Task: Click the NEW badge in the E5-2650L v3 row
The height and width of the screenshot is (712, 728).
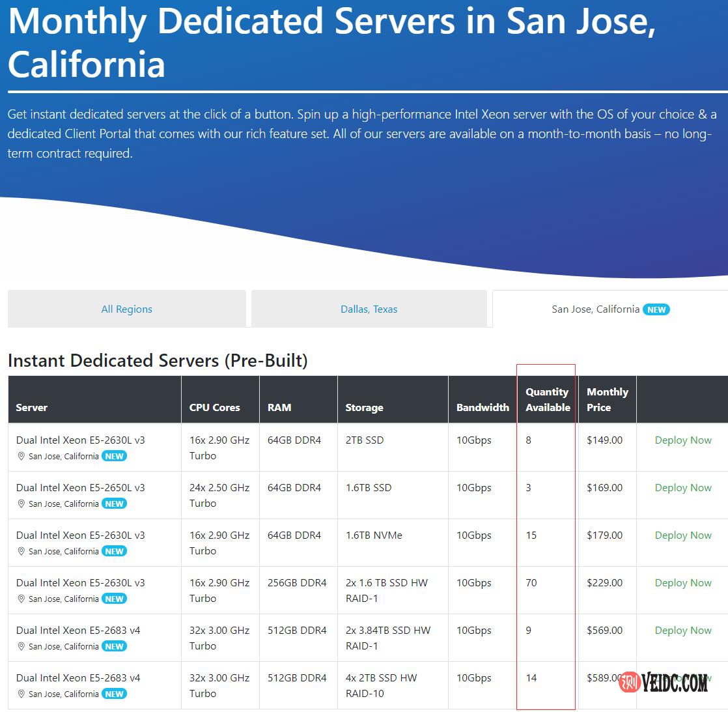Action: pos(114,504)
